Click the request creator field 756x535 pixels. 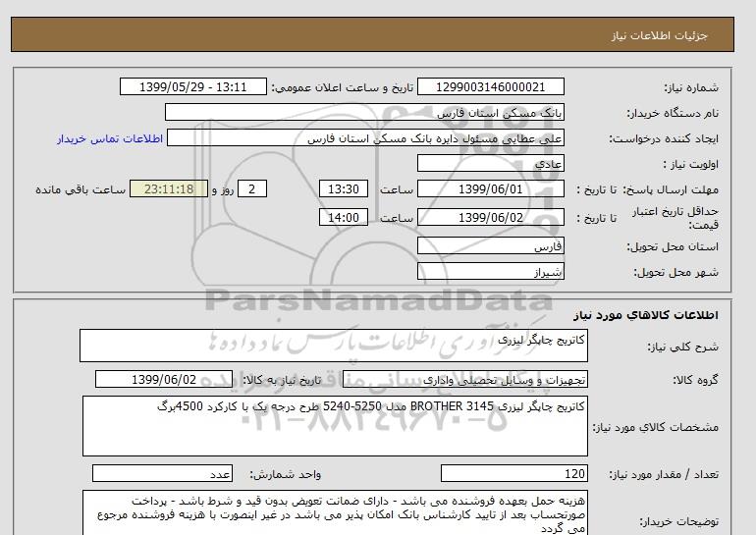point(365,138)
